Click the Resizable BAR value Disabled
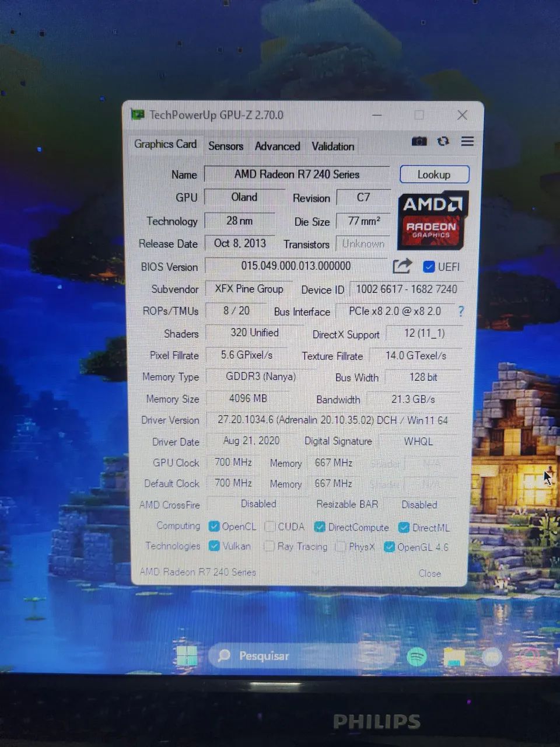 pos(419,505)
